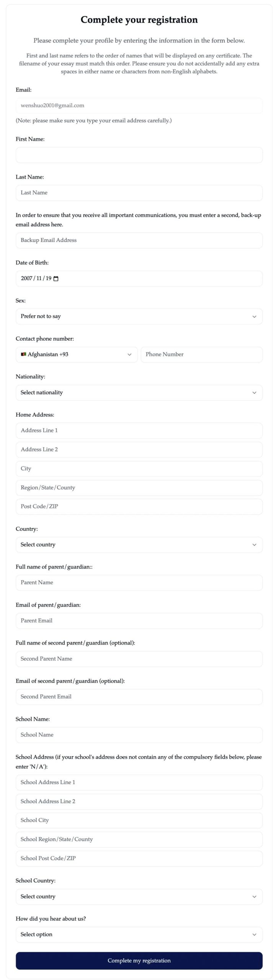Open the School Country dropdown
This screenshot has height=980, width=279.
(139, 897)
